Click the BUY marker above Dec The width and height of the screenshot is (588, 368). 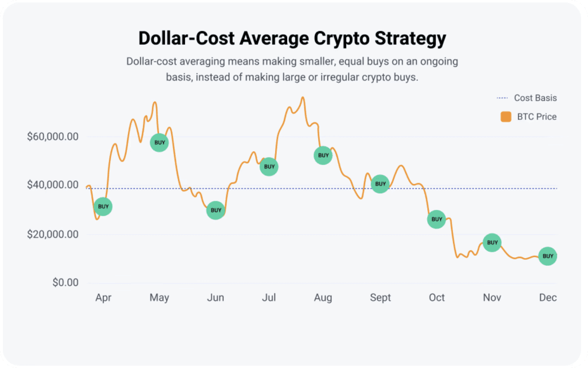pos(548,256)
